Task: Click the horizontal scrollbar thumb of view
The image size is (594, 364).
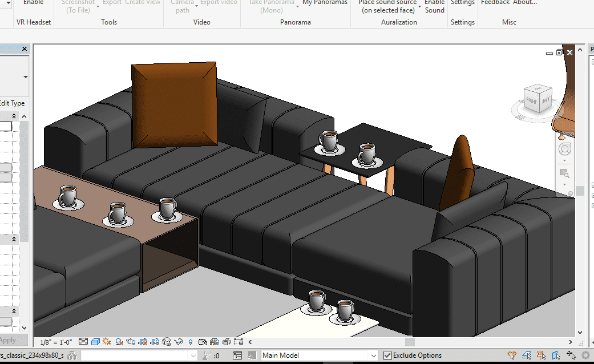Action: click(x=410, y=342)
